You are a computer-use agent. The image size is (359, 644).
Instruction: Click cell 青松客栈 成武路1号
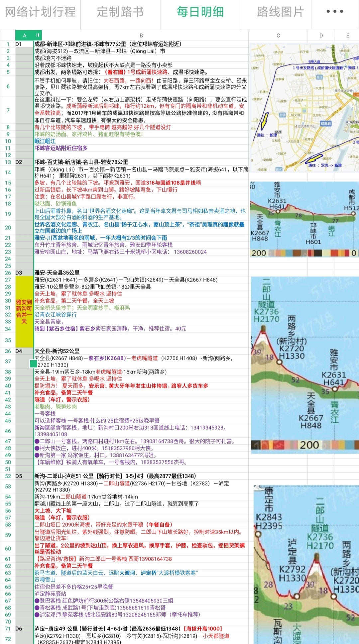pyautogui.click(x=141, y=608)
